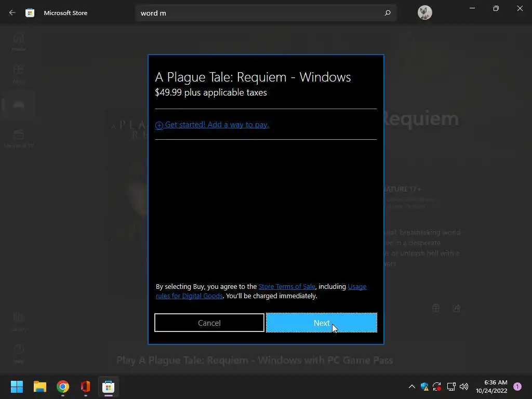The height and width of the screenshot is (399, 532).
Task: Click Microsoft Store taskbar icon
Action: point(108,387)
